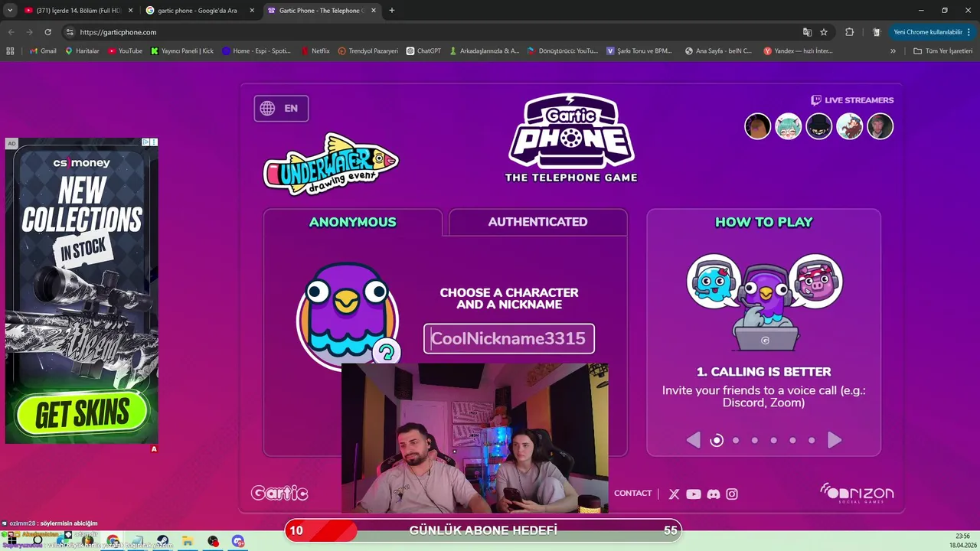Close the Gartic Phone browser tab
This screenshot has width=980, height=551.
pos(373,11)
